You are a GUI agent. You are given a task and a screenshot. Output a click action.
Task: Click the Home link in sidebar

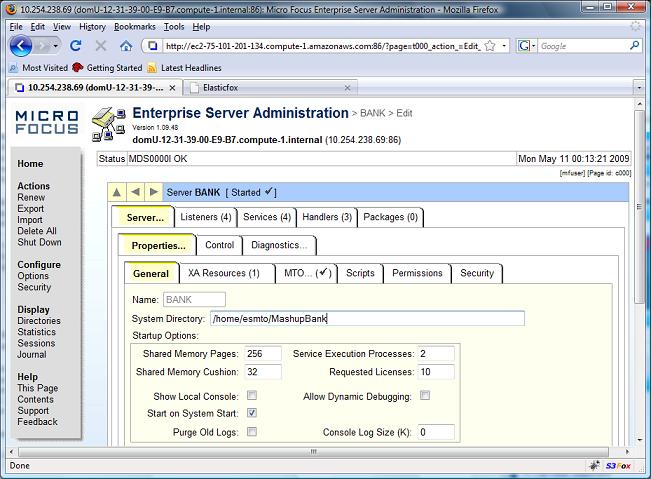(30, 164)
